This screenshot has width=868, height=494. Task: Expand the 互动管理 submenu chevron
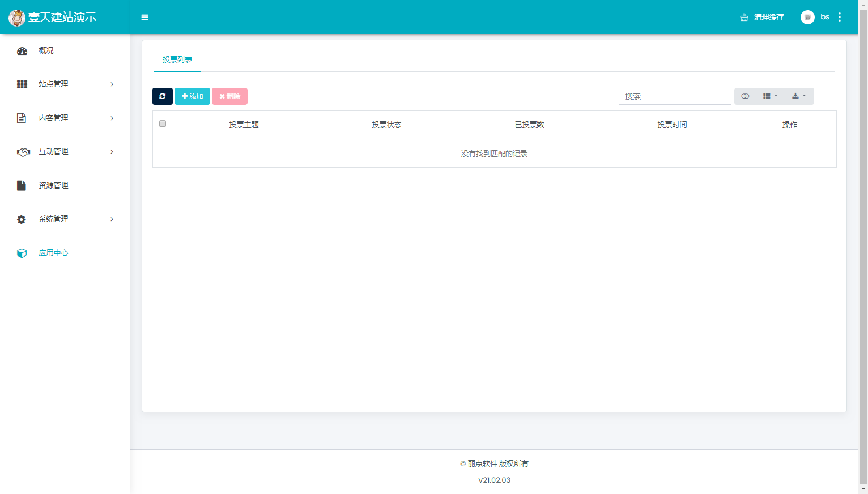tap(112, 152)
